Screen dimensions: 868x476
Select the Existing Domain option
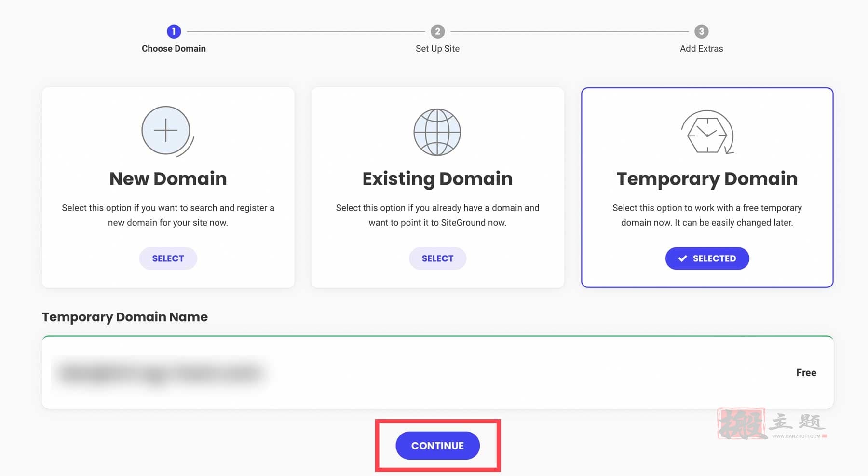tap(437, 258)
